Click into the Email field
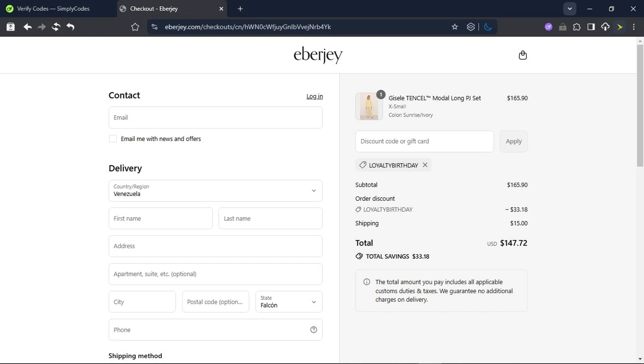Image resolution: width=644 pixels, height=364 pixels. (216, 117)
